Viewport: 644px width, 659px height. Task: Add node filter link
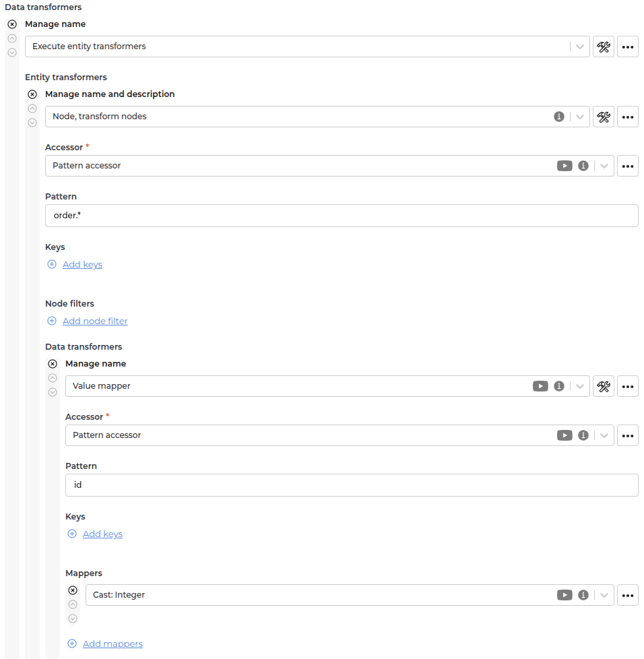95,321
